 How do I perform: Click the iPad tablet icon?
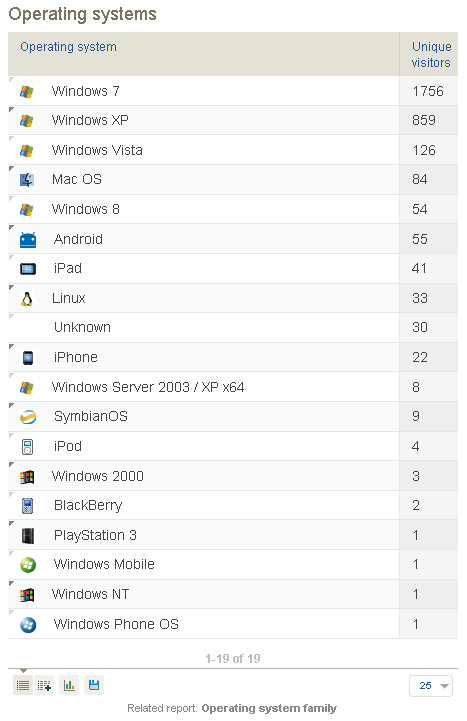click(28, 269)
